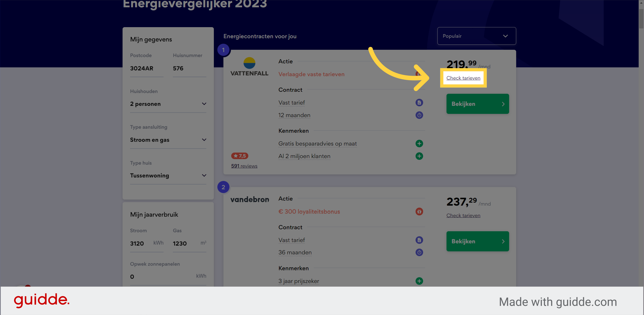The image size is (644, 315).
Task: Click plus icon beside 3 jaar prijszeker
Action: point(419,281)
